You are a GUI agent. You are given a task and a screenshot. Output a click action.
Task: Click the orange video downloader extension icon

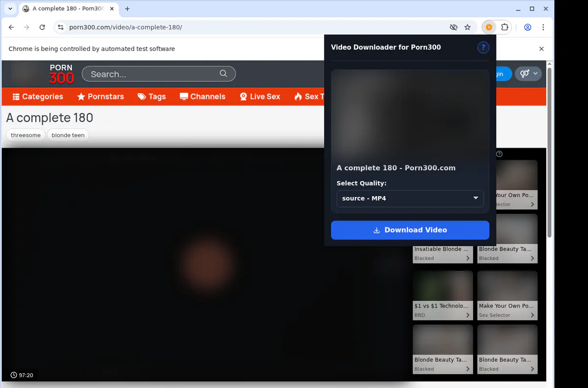pyautogui.click(x=489, y=27)
